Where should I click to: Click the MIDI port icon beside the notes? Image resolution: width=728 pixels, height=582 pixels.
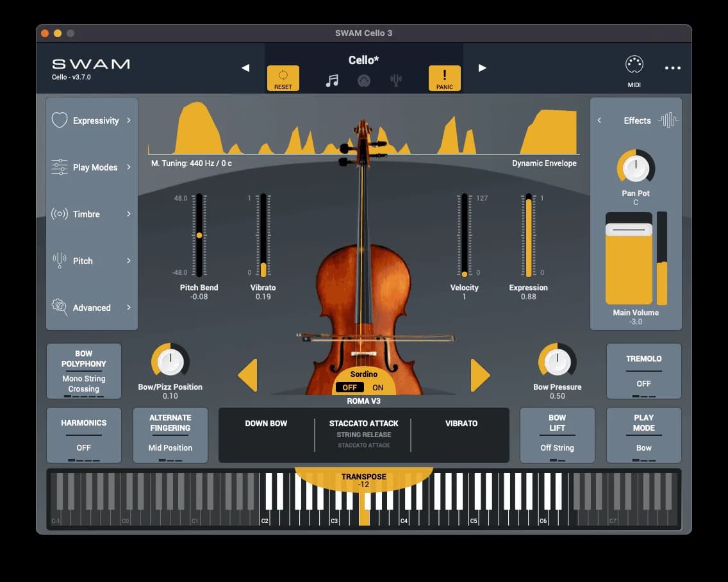tap(364, 81)
